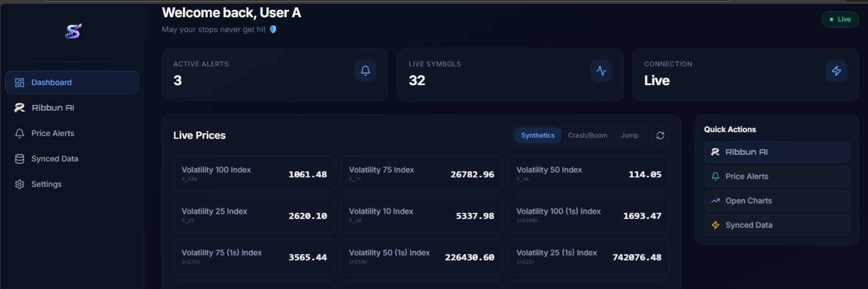The height and width of the screenshot is (289, 868).
Task: Click the yellow bolt icon beside Synced Data
Action: [715, 225]
